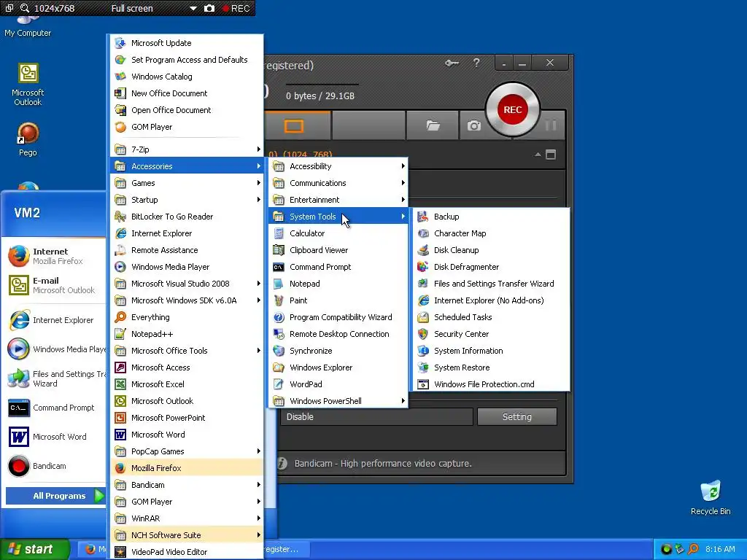Viewport: 747px width, 560px height.
Task: Expand the Accessibility submenu
Action: [x=338, y=166]
